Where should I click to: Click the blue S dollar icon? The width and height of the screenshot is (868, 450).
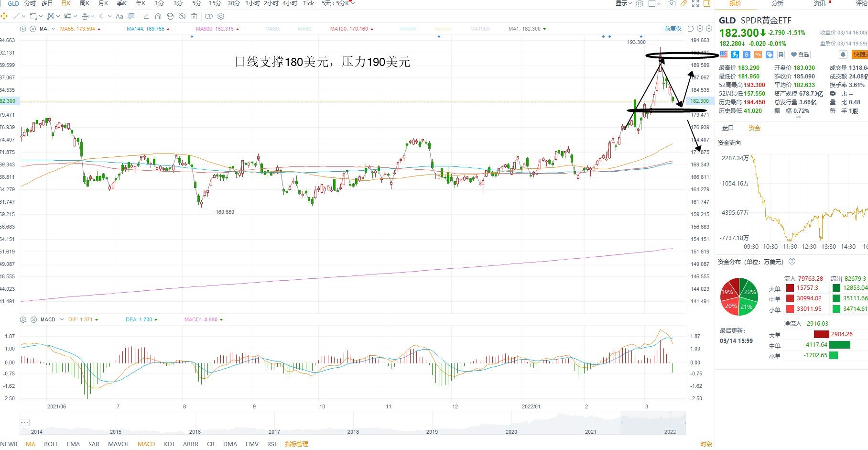click(747, 55)
